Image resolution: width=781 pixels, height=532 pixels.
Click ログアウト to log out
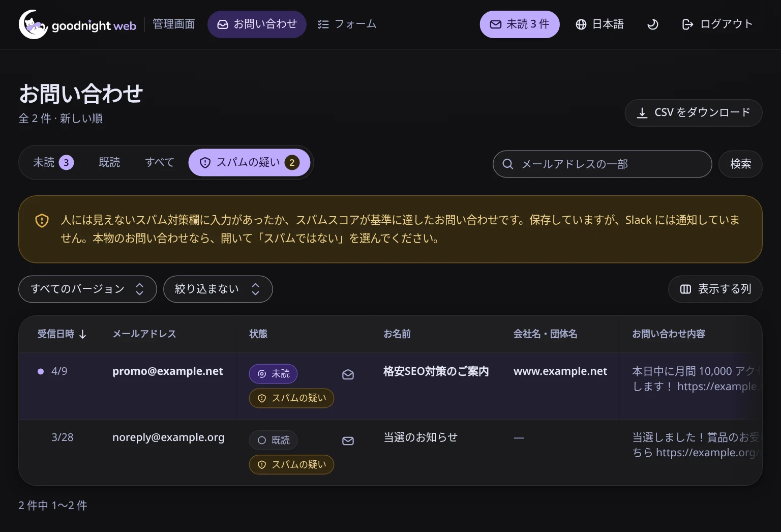click(717, 24)
